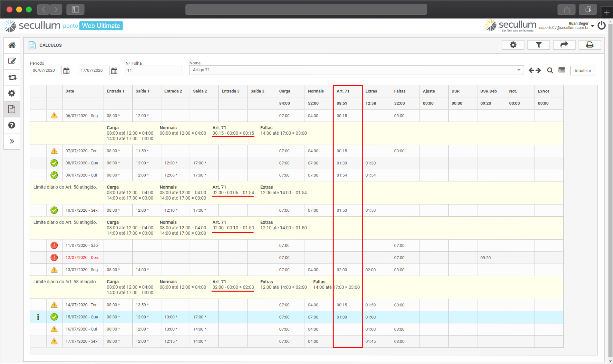Open the Nome dropdown showing Artigo 71

point(519,70)
